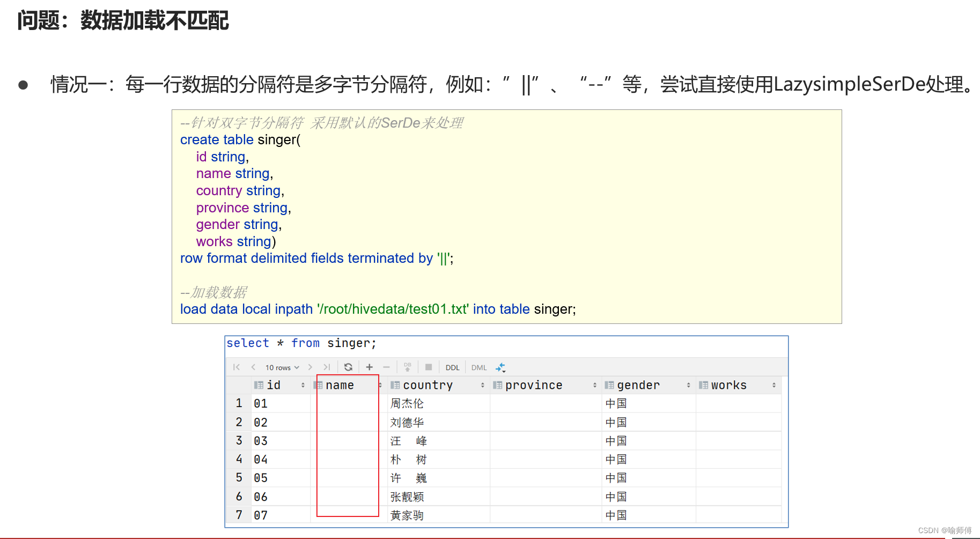Viewport: 980px width, 539px height.
Task: Toggle sort arrows on province column
Action: click(595, 385)
